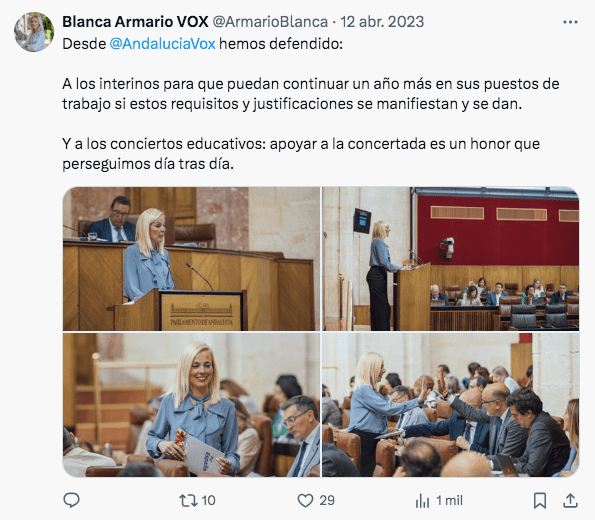Click the reply speech bubble icon
This screenshot has width=595, height=520.
(x=71, y=500)
